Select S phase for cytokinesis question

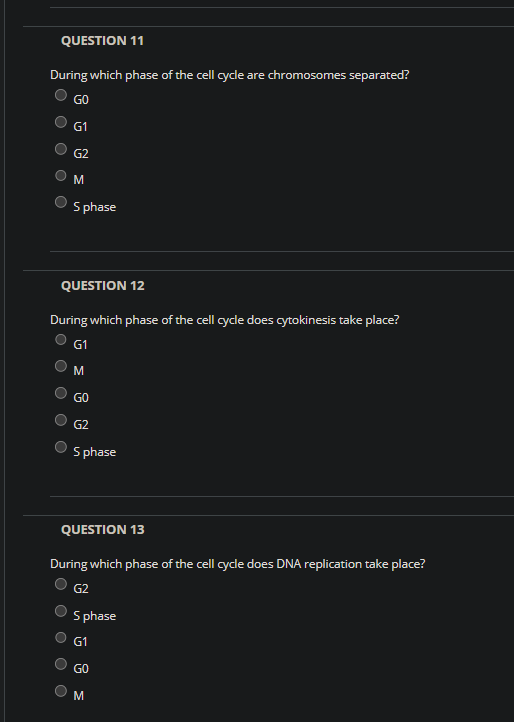pos(61,447)
